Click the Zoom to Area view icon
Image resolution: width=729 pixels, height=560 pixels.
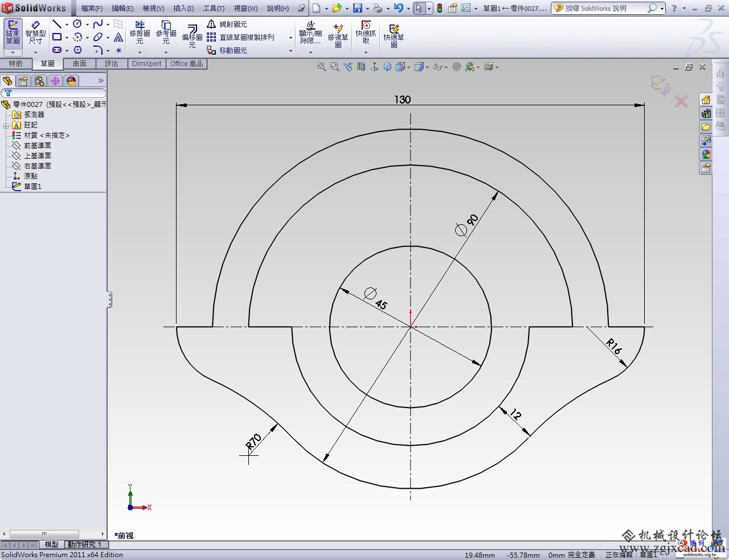pyautogui.click(x=334, y=67)
